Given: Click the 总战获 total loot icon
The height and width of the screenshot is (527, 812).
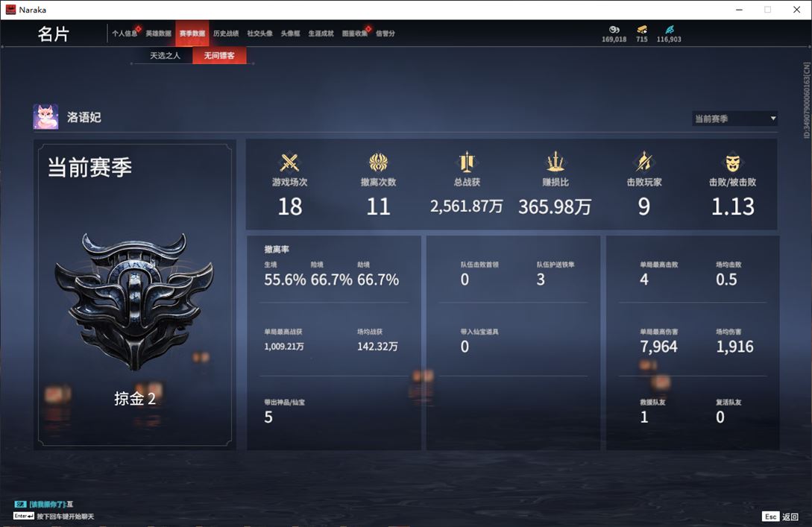Looking at the screenshot, I should coord(467,162).
